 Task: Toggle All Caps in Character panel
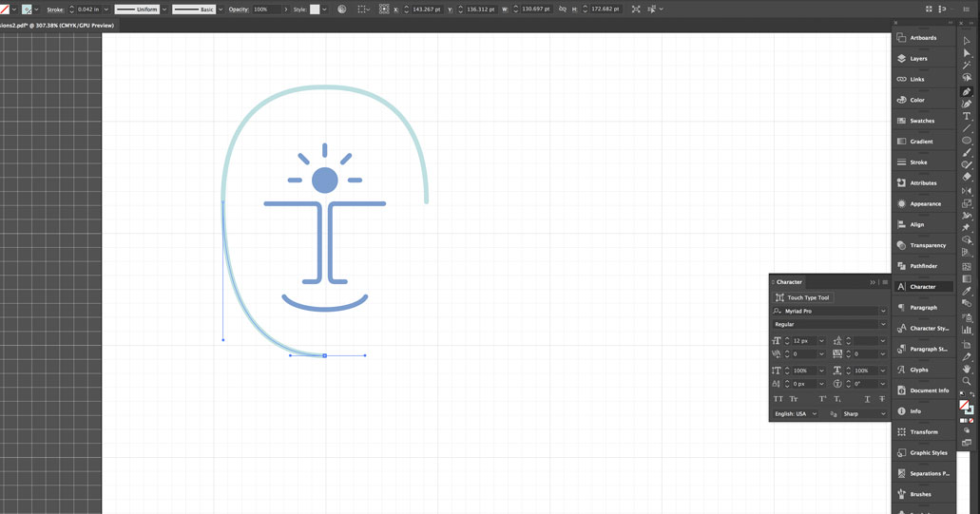pos(778,399)
